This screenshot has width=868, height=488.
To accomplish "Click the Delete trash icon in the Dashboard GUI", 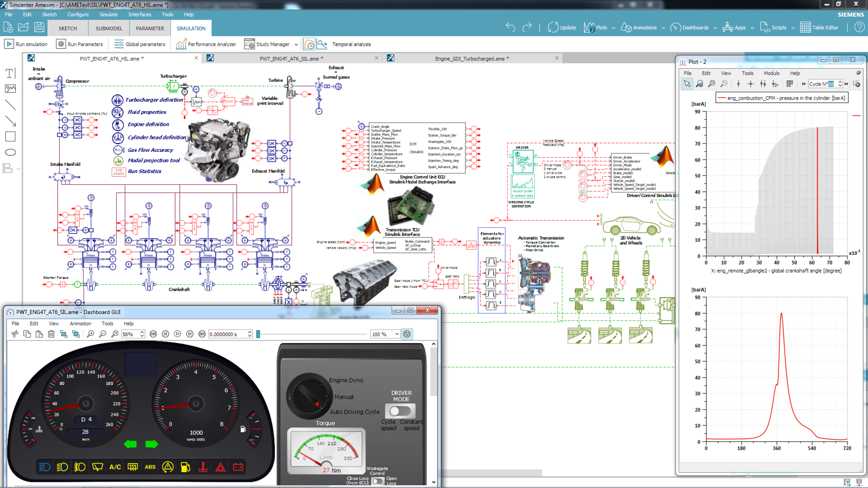I will coord(51,334).
